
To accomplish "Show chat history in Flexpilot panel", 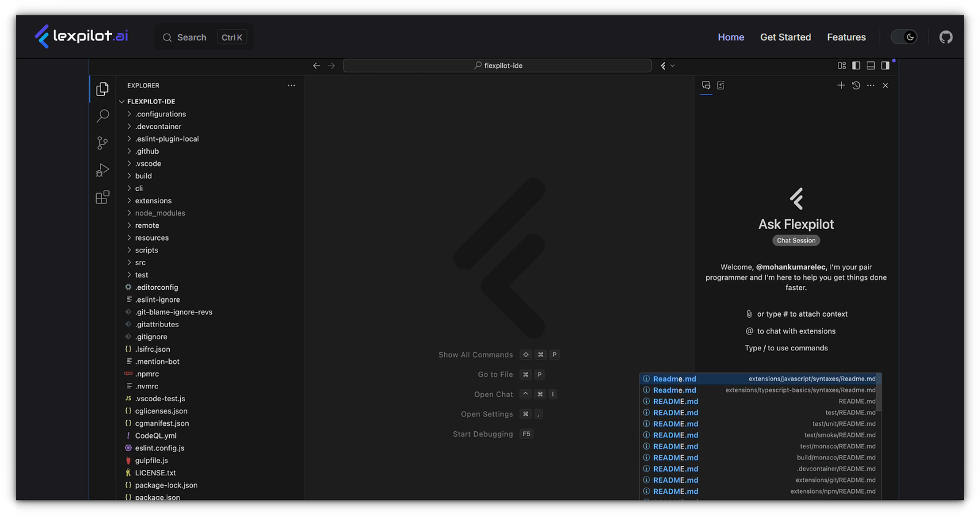I will pyautogui.click(x=856, y=86).
